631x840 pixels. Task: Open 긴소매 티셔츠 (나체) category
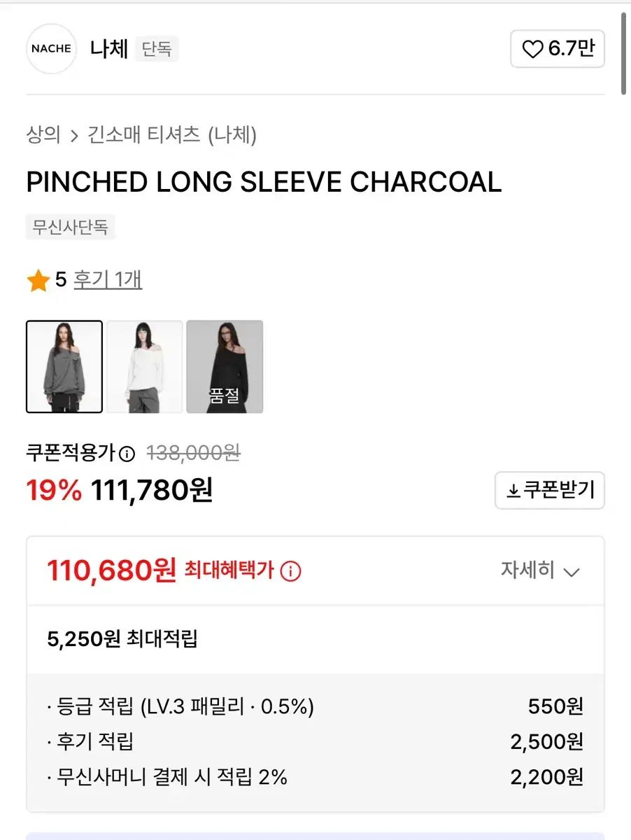pos(172,134)
